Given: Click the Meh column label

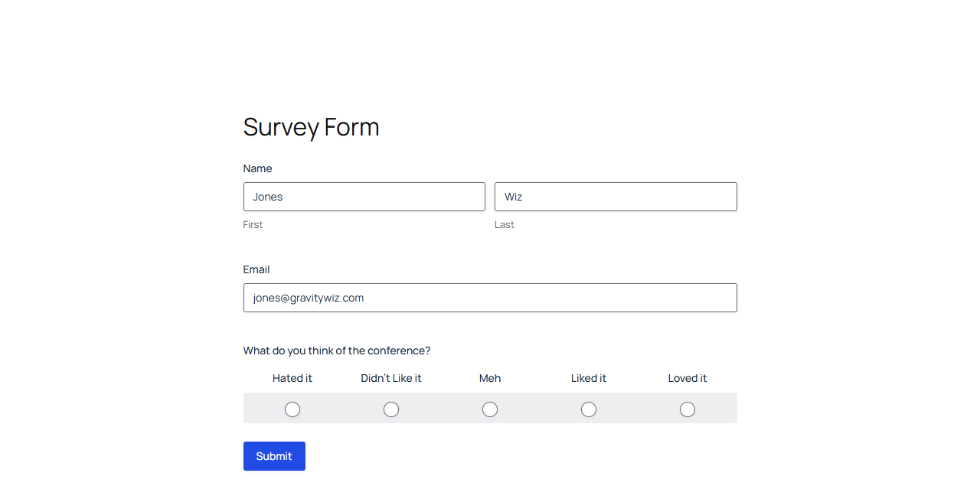Looking at the screenshot, I should point(490,378).
